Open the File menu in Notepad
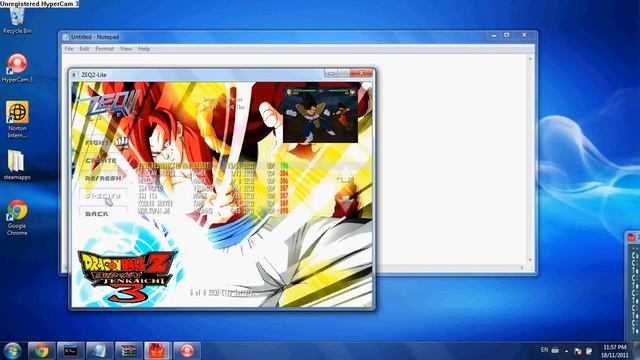640x360 pixels. click(69, 49)
